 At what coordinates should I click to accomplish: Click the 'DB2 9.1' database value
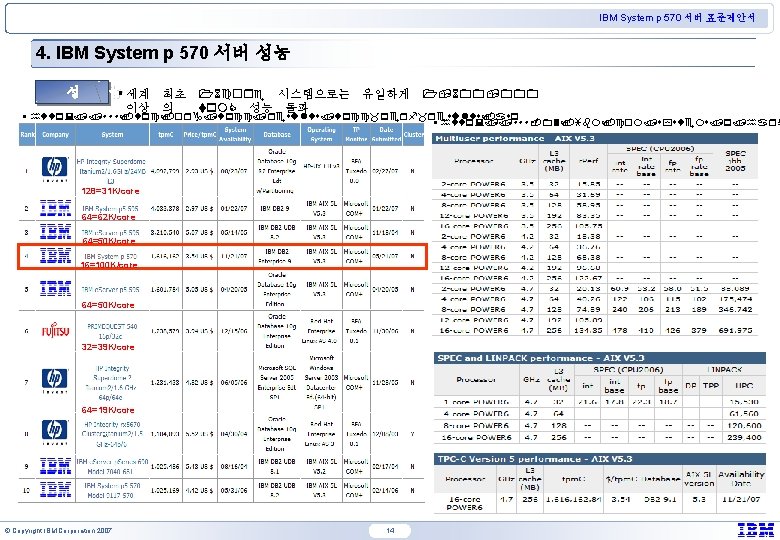click(660, 499)
